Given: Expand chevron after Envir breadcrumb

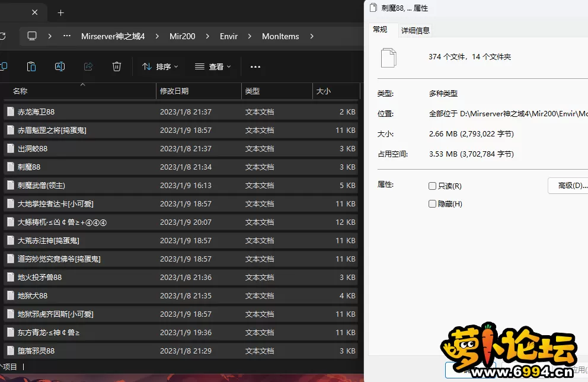Looking at the screenshot, I should pyautogui.click(x=250, y=36).
